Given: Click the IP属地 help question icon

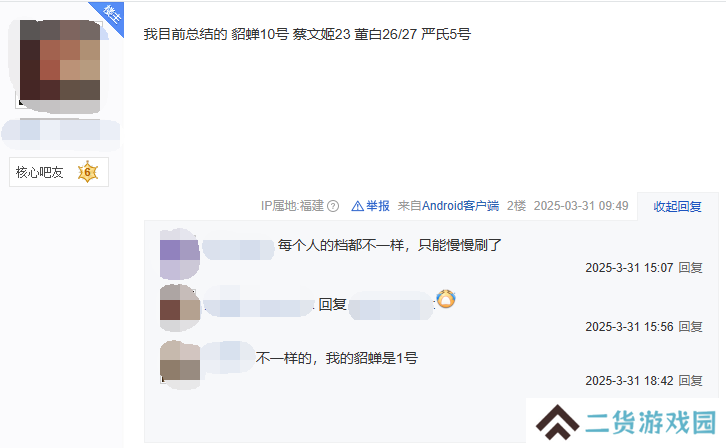Looking at the screenshot, I should click(x=333, y=206).
